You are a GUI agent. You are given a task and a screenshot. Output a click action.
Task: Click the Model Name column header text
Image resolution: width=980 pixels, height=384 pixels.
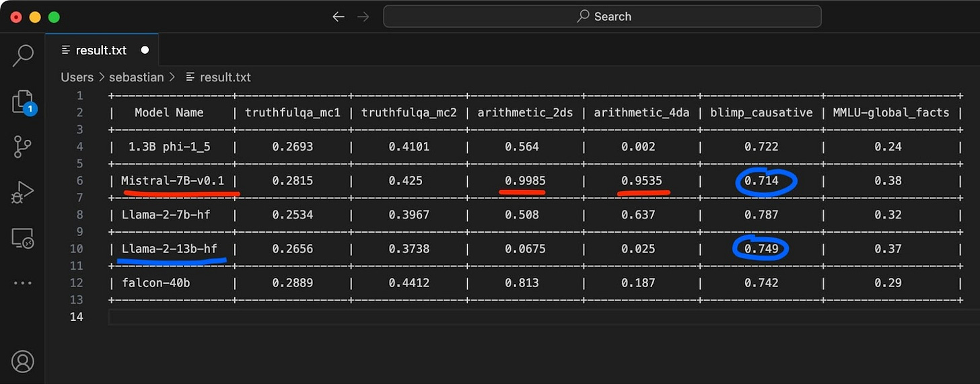tap(169, 112)
